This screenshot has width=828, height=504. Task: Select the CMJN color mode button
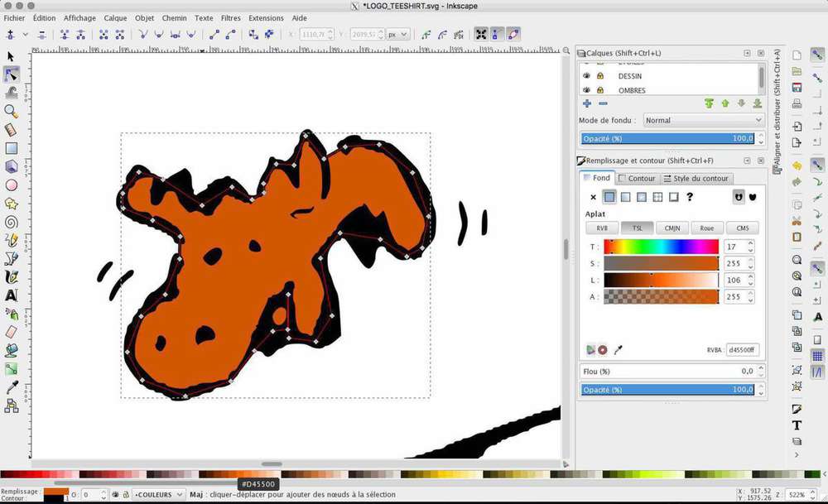672,228
